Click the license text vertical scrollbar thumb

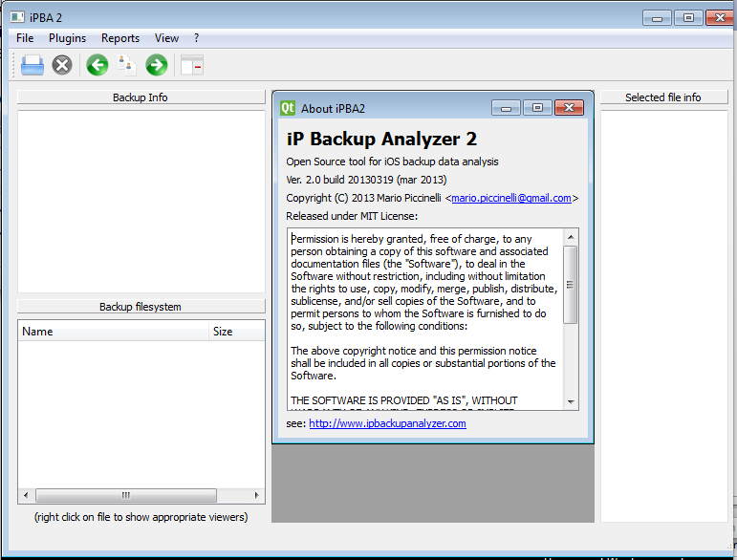571,285
